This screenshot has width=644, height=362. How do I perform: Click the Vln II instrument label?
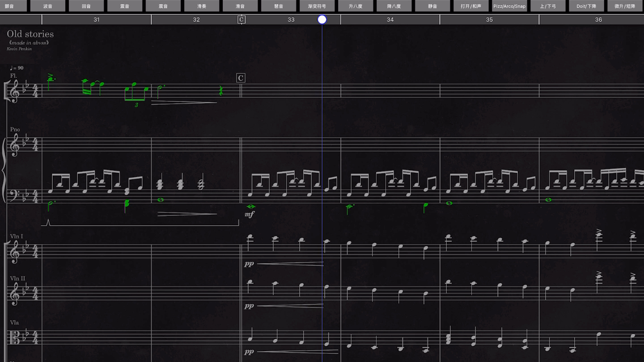pos(17,278)
